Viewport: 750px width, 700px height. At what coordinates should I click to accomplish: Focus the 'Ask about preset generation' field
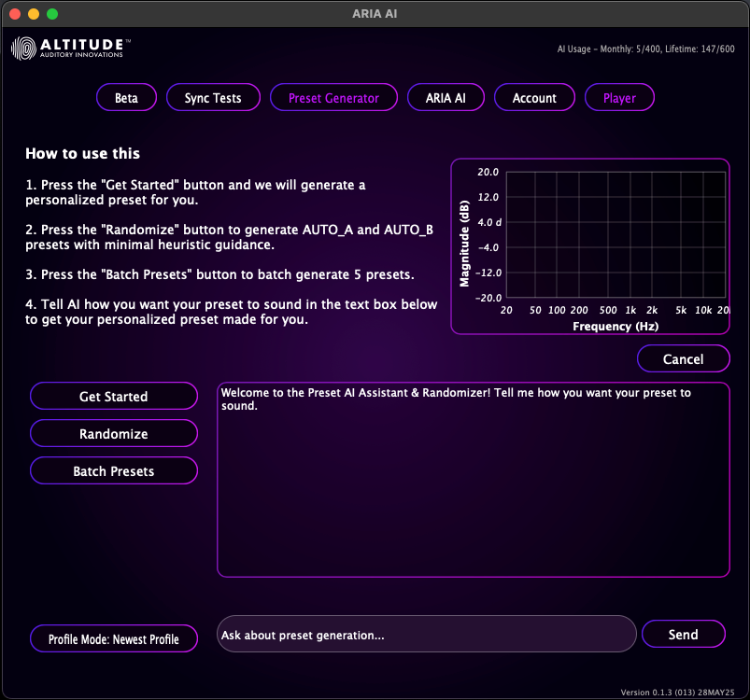point(427,634)
